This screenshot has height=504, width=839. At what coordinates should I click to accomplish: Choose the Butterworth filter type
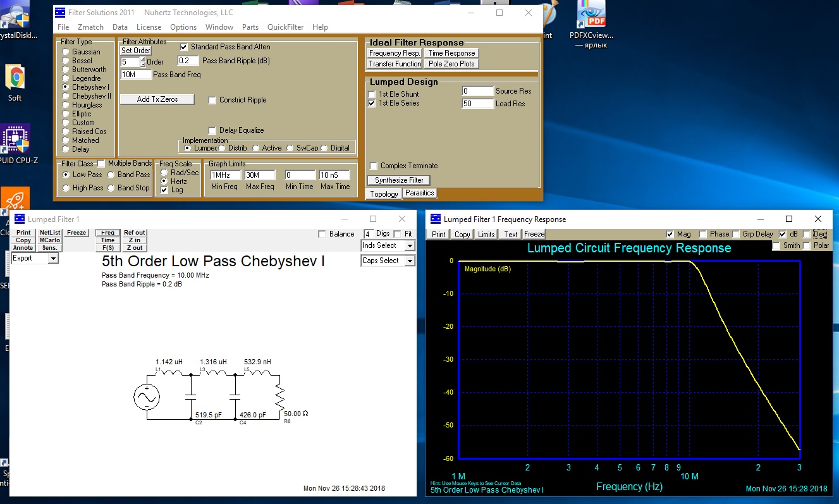pyautogui.click(x=66, y=70)
